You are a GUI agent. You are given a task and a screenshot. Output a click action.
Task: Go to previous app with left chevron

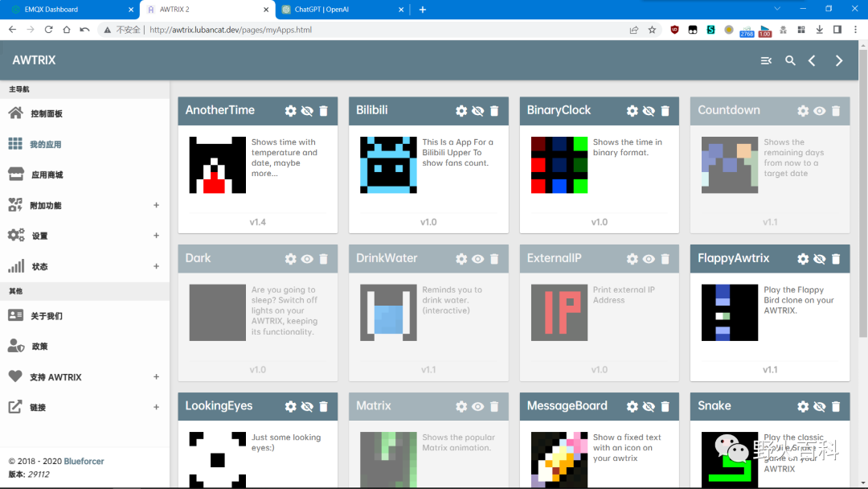[x=812, y=60]
